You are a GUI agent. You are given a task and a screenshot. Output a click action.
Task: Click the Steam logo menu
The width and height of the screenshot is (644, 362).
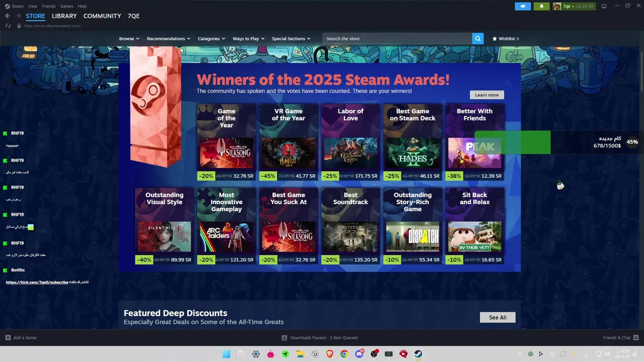click(x=14, y=6)
